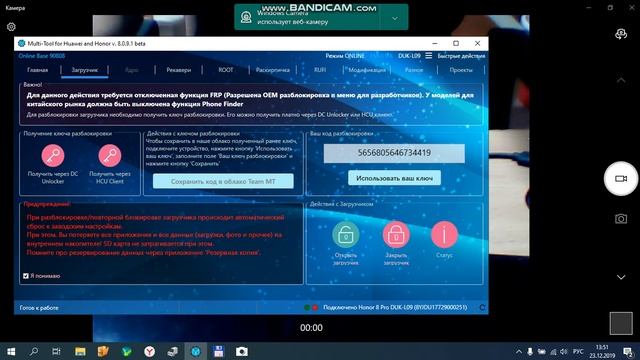Viewport: 640px width, 360px height.
Task: Click the HCU Client key icon
Action: [x=109, y=156]
